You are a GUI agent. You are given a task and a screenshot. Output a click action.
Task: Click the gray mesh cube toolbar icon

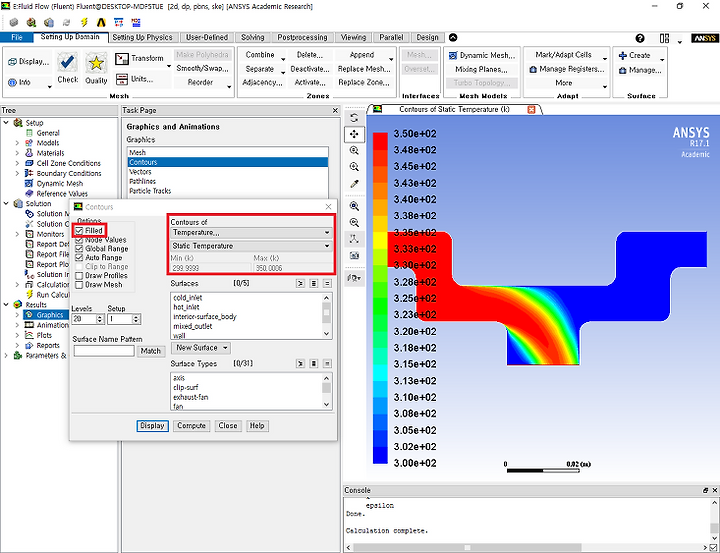(x=14, y=22)
